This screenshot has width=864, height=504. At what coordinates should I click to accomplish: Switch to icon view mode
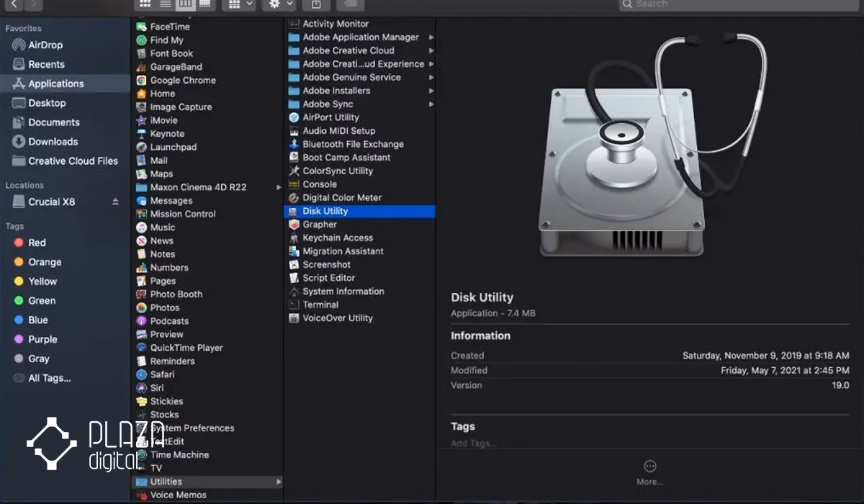click(145, 4)
